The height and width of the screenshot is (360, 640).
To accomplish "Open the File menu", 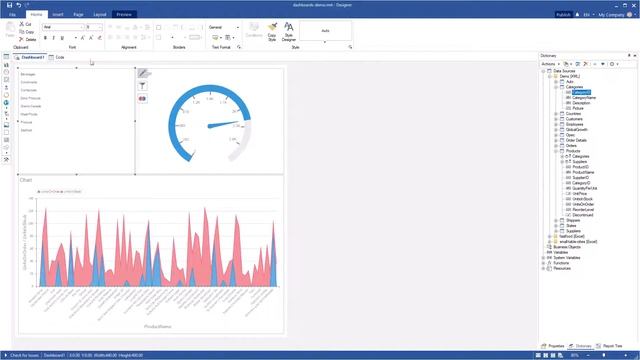I will (x=12, y=14).
